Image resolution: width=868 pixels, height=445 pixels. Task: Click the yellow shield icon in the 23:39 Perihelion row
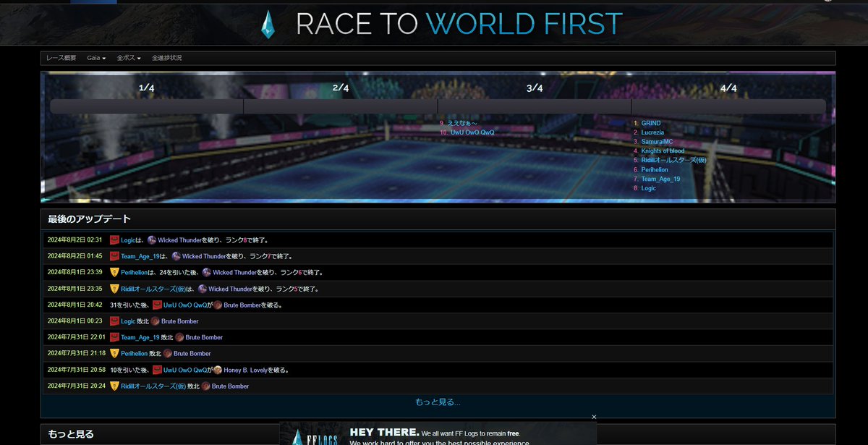coord(114,272)
